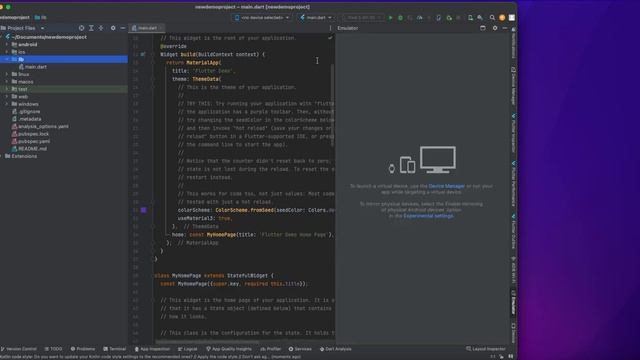Click collapse all icon in Project panel
Viewport: 640px width, 360px height.
point(101,28)
